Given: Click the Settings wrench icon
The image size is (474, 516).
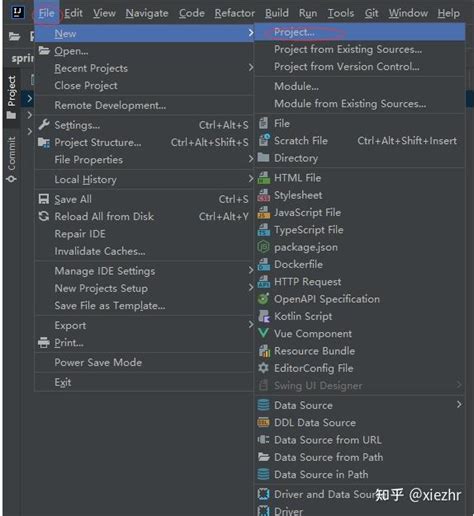Looking at the screenshot, I should coord(44,125).
